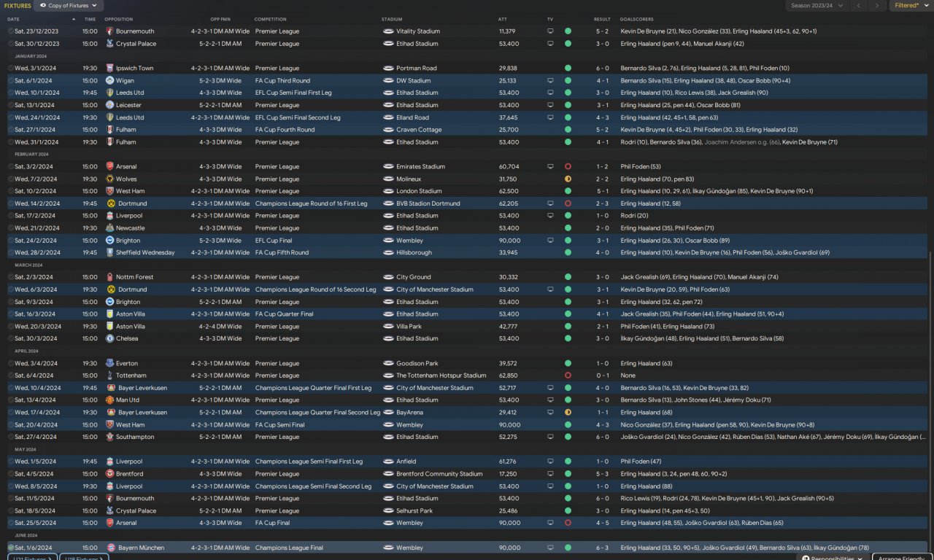The height and width of the screenshot is (560, 934).
Task: Tick the selection circle for the Leicester fixture
Action: (11, 106)
